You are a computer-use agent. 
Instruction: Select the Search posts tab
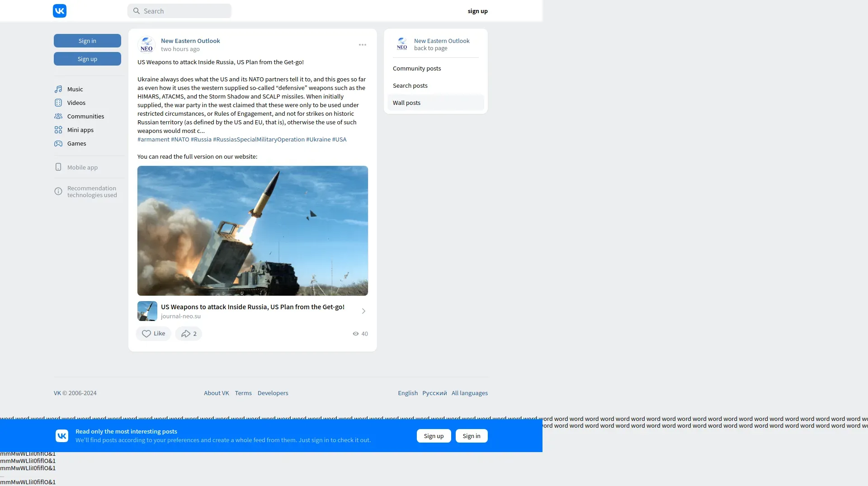point(436,85)
